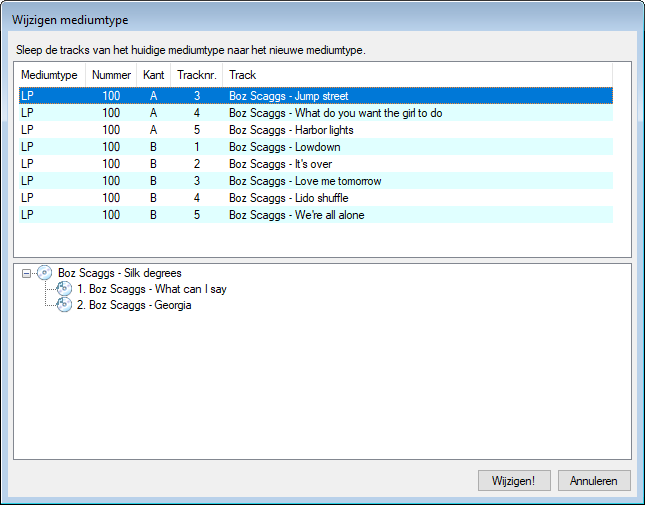Select the Boz Scaggs - Silk degrees album node
Viewport: 645px width, 505px height.
coord(120,273)
